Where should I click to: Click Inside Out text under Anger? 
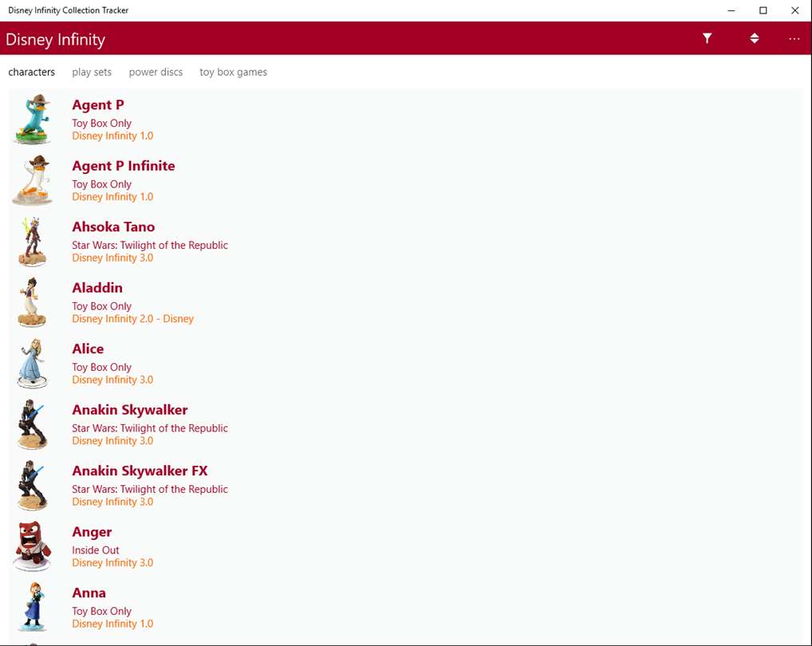(95, 550)
